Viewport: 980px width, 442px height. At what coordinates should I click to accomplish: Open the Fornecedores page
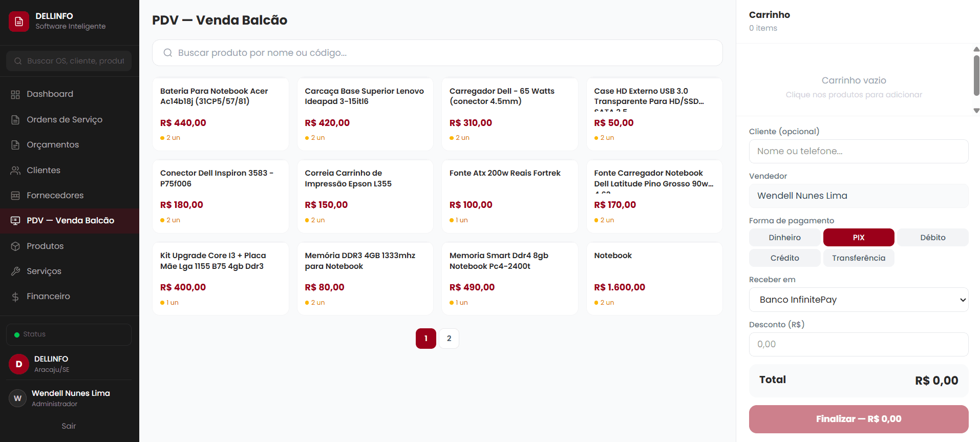70,196
